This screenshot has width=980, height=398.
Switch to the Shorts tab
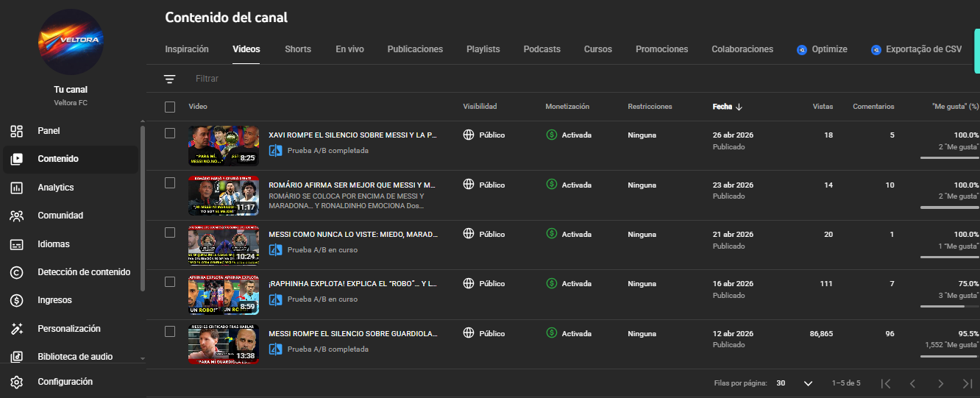tap(298, 49)
